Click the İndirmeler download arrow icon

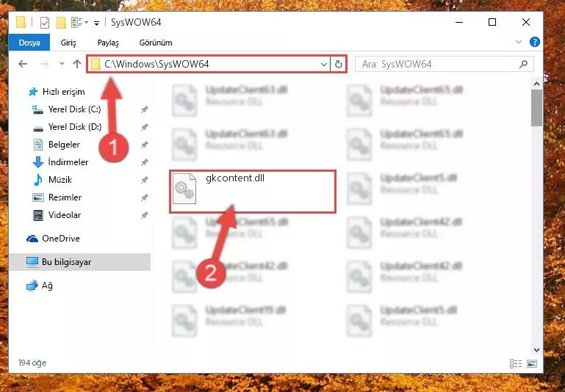point(37,162)
